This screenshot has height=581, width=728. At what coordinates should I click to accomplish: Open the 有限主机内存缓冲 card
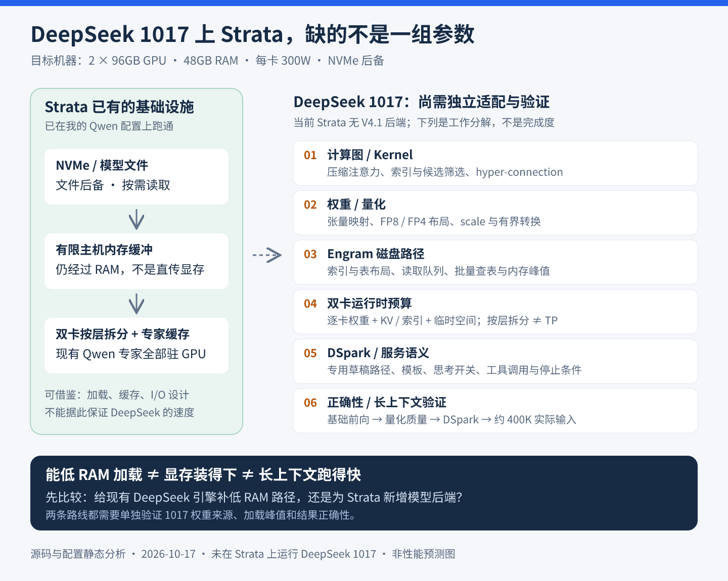tap(136, 261)
